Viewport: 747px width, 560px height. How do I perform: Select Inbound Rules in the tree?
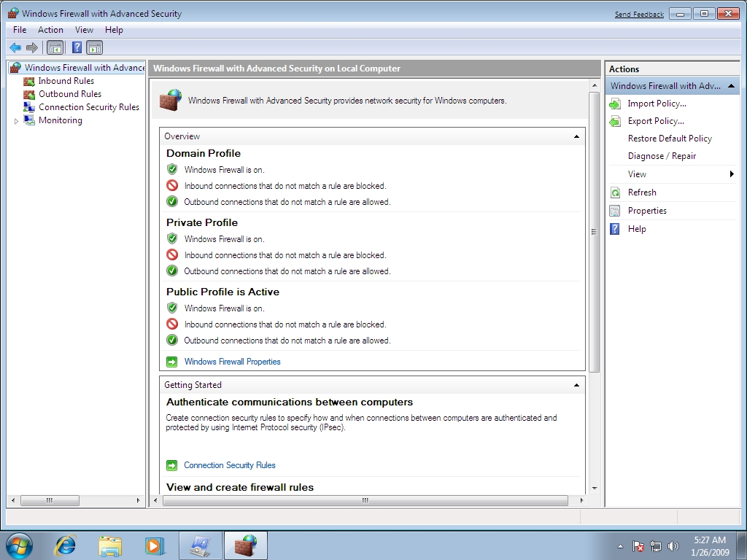point(66,81)
